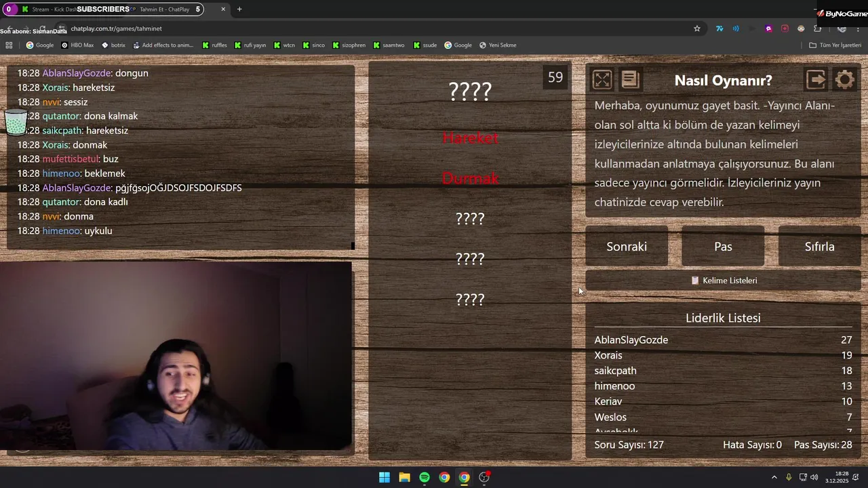868x488 pixels.
Task: Click the webcam video thumbnail
Action: [176, 356]
